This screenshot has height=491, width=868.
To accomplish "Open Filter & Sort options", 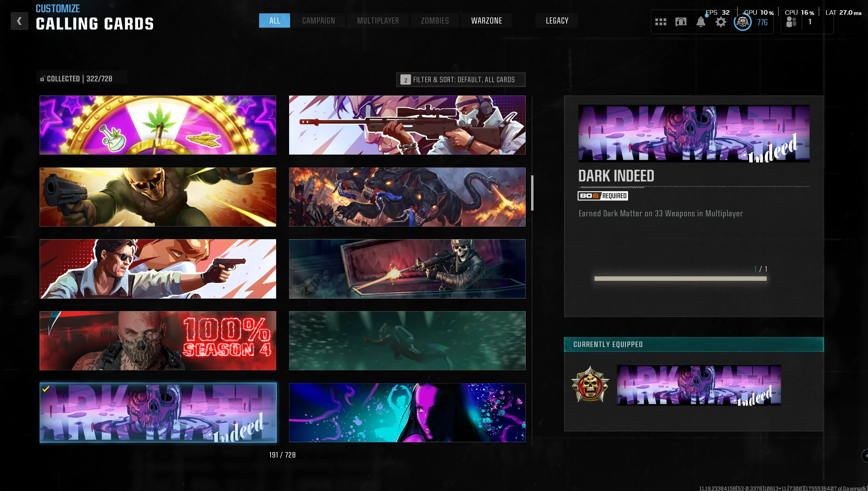I will 460,80.
